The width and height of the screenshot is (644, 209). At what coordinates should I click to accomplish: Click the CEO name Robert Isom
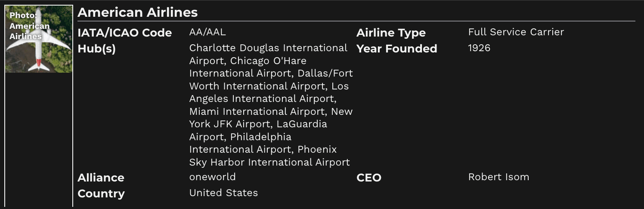[x=498, y=177]
